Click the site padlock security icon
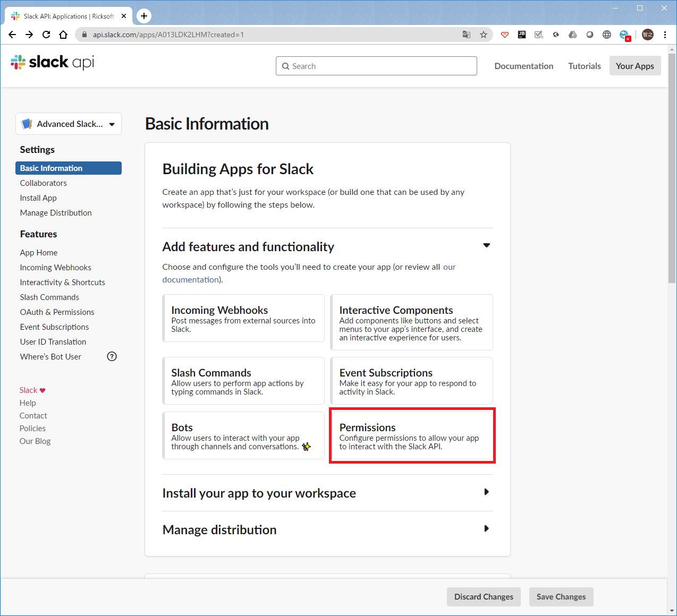Screen dimensions: 677x616 point(84,35)
